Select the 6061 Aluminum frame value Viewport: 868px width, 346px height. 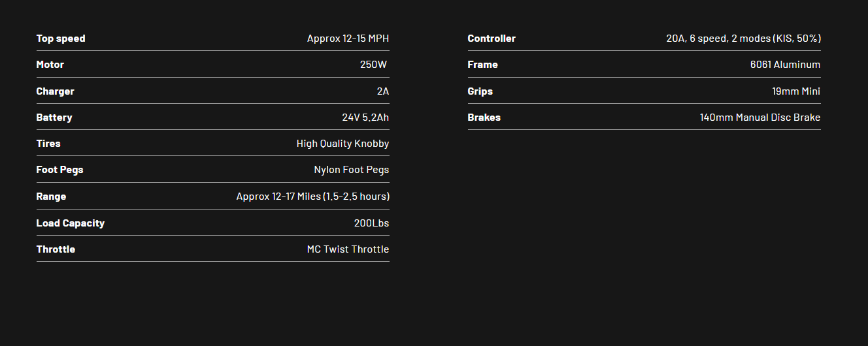point(785,65)
